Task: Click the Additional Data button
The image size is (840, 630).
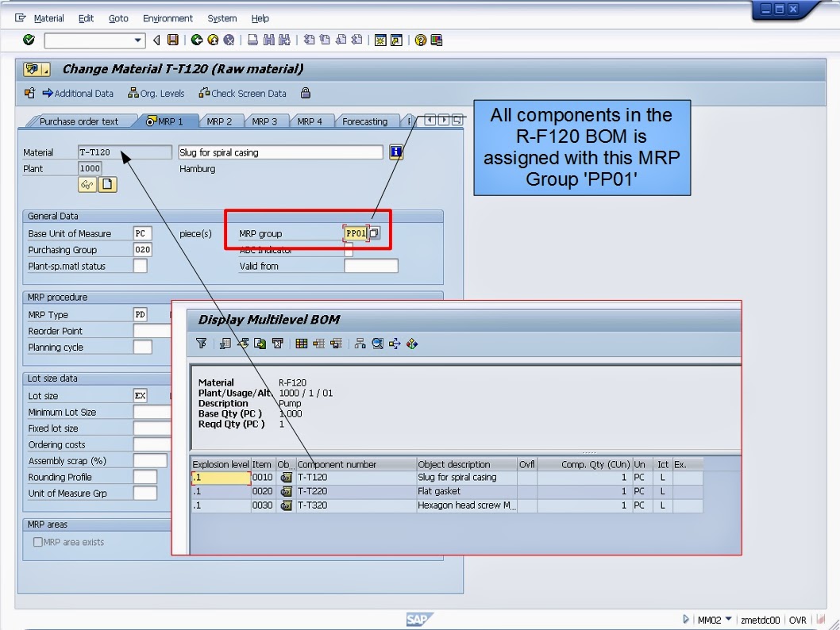Action: tap(79, 93)
